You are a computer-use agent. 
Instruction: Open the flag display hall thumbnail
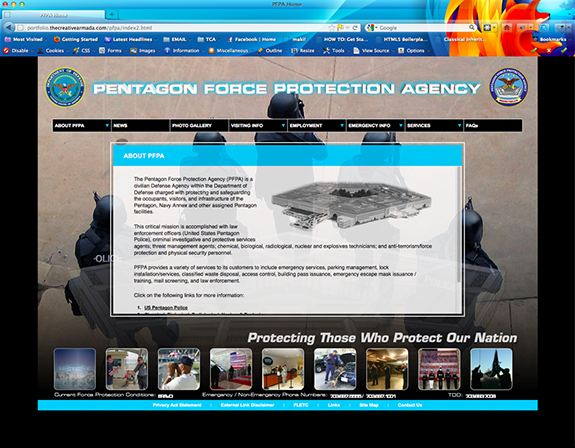(x=231, y=369)
